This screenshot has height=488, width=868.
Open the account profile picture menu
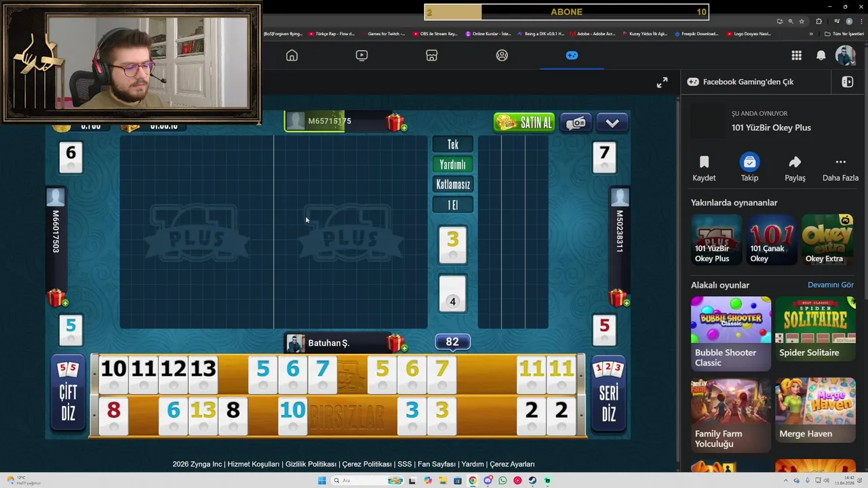point(845,56)
